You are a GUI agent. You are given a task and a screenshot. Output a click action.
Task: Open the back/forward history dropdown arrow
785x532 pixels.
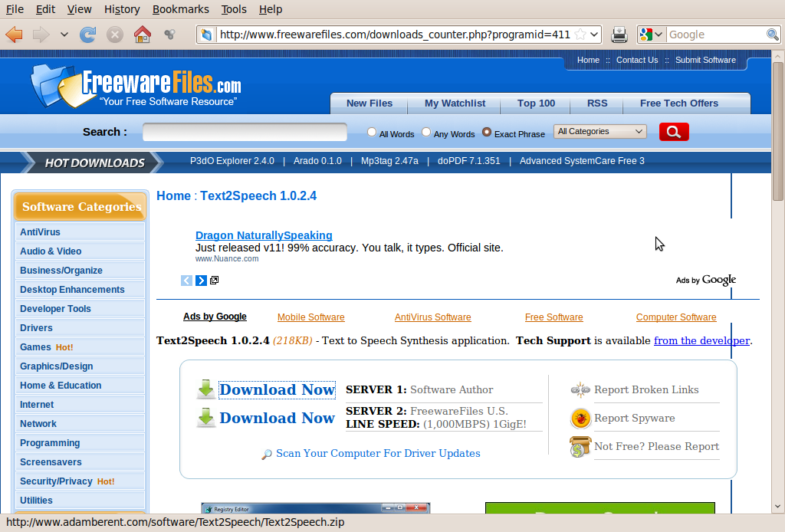tap(64, 34)
